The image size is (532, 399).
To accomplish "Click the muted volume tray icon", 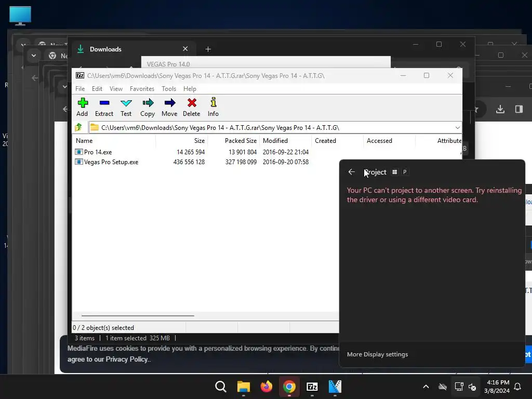I will click(x=472, y=387).
